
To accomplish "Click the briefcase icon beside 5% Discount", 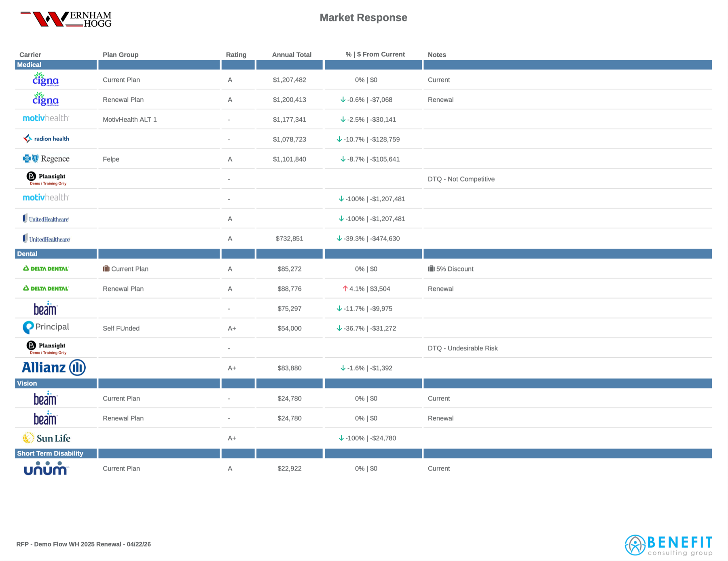I will coord(431,268).
